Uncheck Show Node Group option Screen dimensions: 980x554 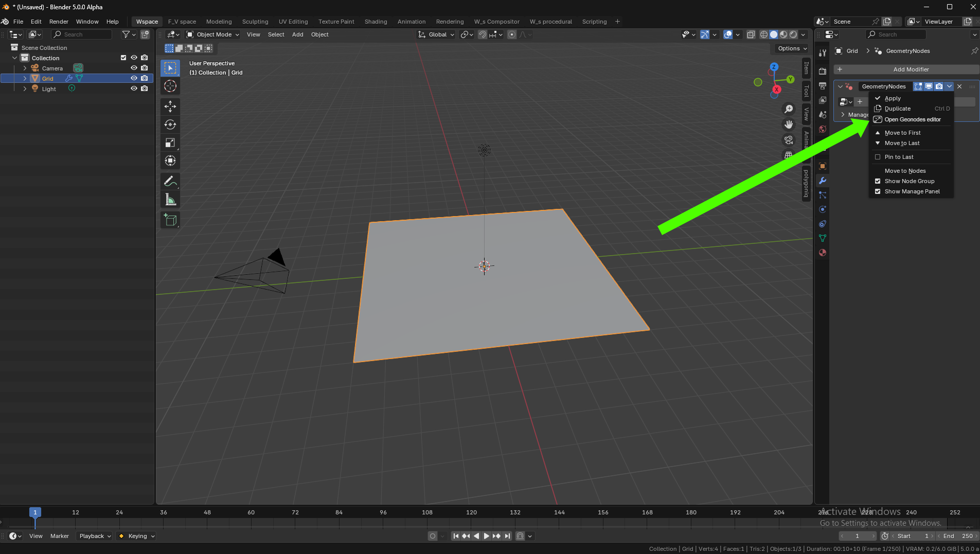878,181
